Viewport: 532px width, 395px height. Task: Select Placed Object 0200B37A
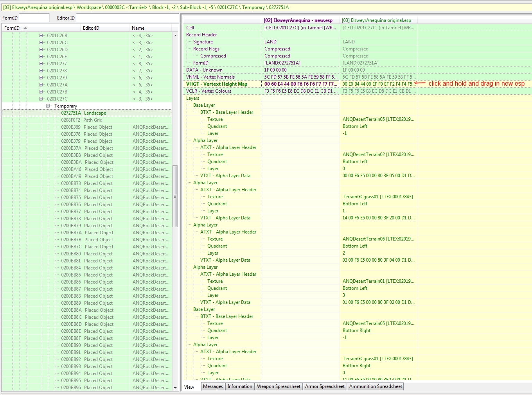(86, 148)
